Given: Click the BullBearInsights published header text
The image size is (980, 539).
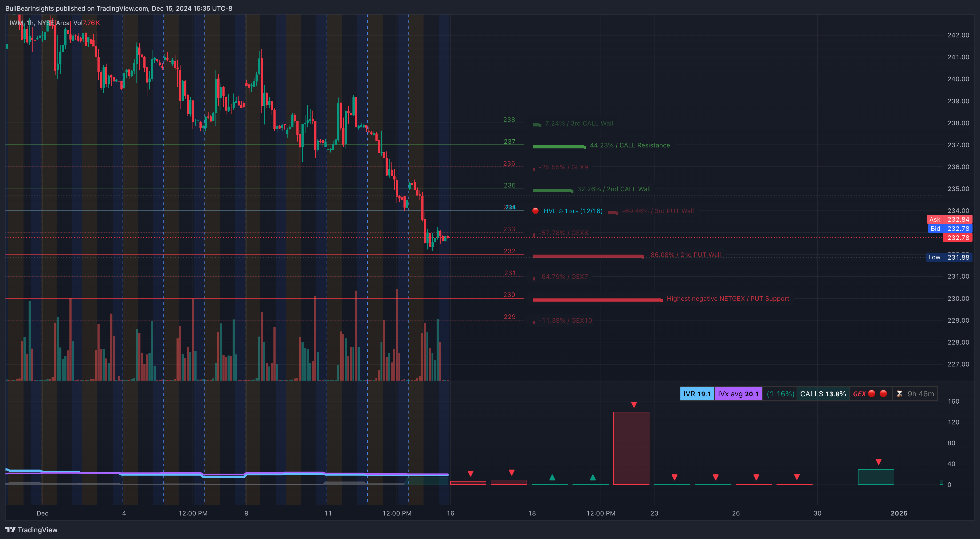Looking at the screenshot, I should pos(119,8).
